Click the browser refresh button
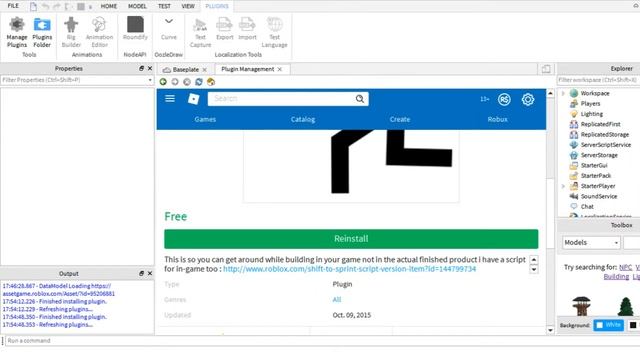 pos(199,82)
